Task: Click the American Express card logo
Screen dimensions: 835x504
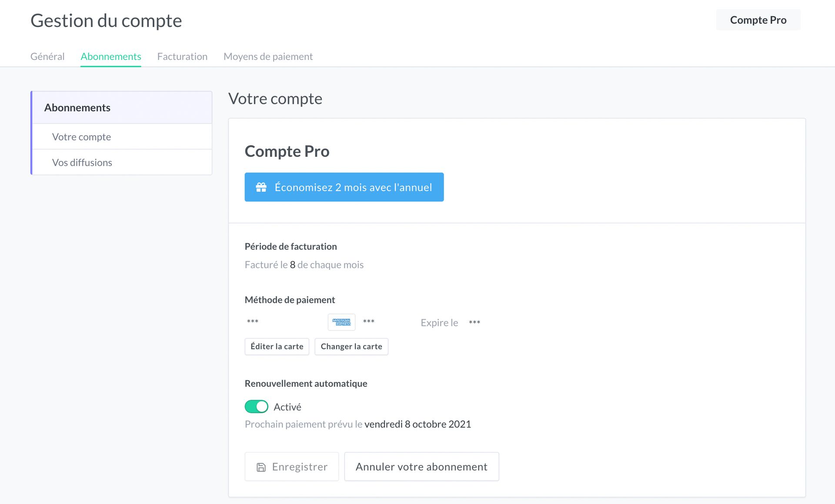Action: click(x=341, y=322)
